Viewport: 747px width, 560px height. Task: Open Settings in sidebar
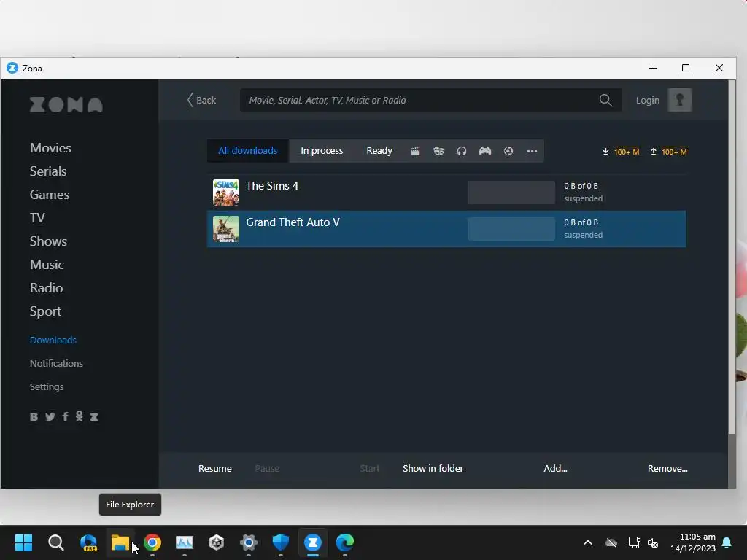point(47,386)
